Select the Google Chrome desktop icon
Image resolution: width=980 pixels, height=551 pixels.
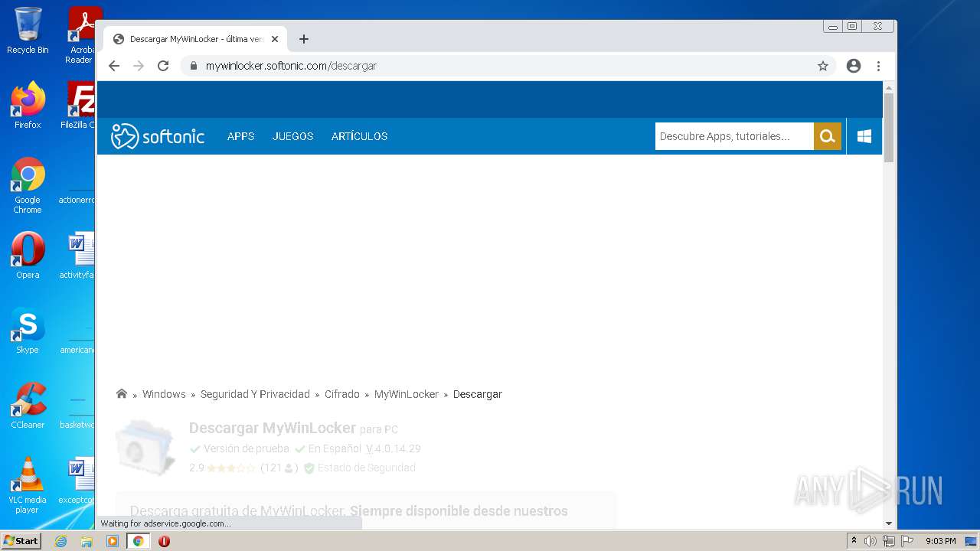(x=28, y=185)
